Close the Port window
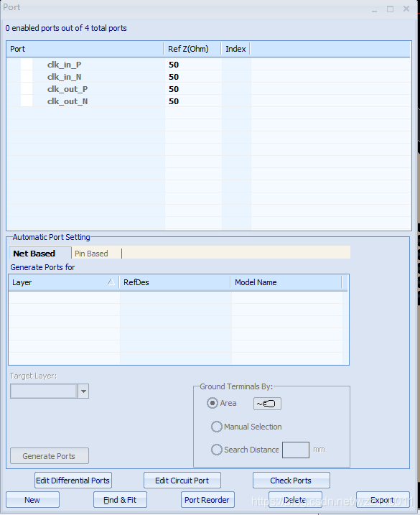Viewport: 420px width, 515px height. 406,9
